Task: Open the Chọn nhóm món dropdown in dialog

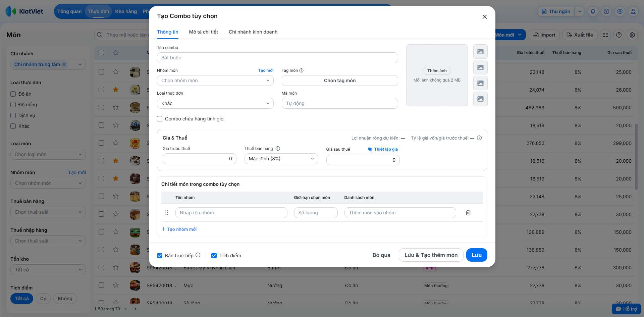Action: [x=215, y=81]
